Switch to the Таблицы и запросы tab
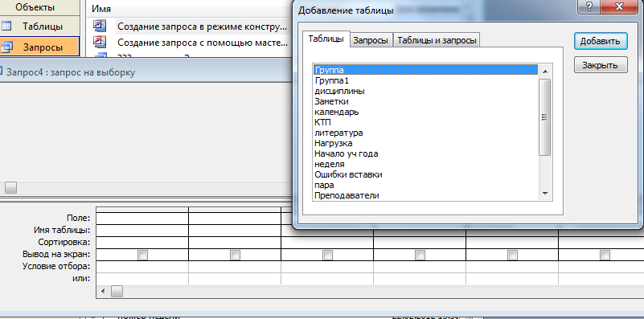The height and width of the screenshot is (319, 644). pos(437,41)
